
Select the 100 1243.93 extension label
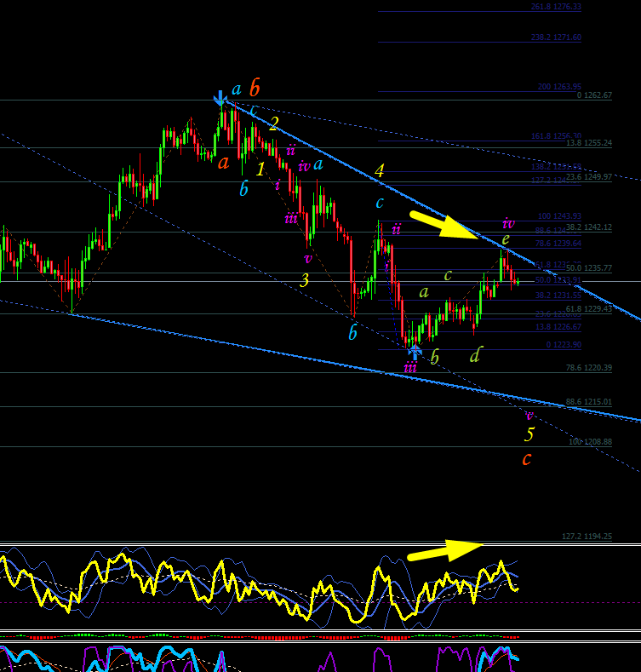tap(559, 216)
